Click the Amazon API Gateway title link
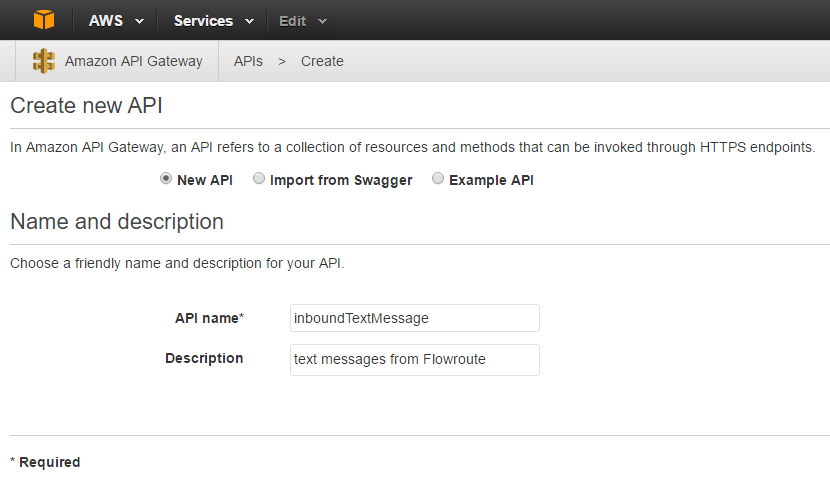 pos(133,61)
